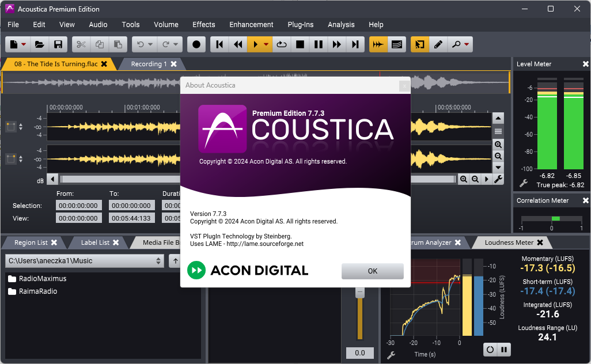Screen dimensions: 591x364
Task: Toggle second channel selection icon
Action: (x=11, y=159)
